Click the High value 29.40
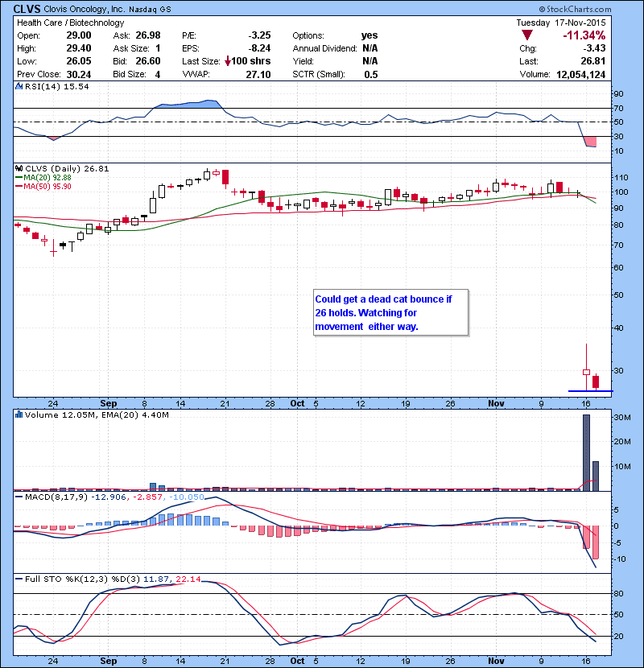The width and height of the screenshot is (644, 668). point(79,48)
